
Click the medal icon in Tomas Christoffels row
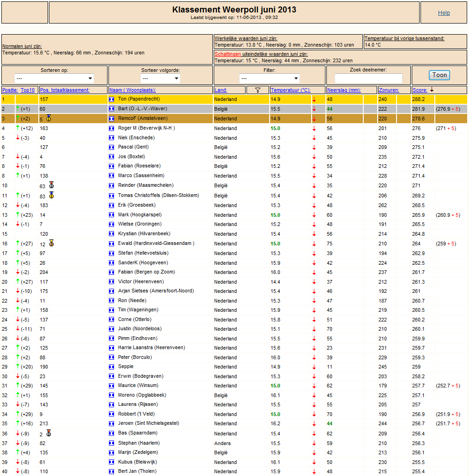tap(52, 195)
